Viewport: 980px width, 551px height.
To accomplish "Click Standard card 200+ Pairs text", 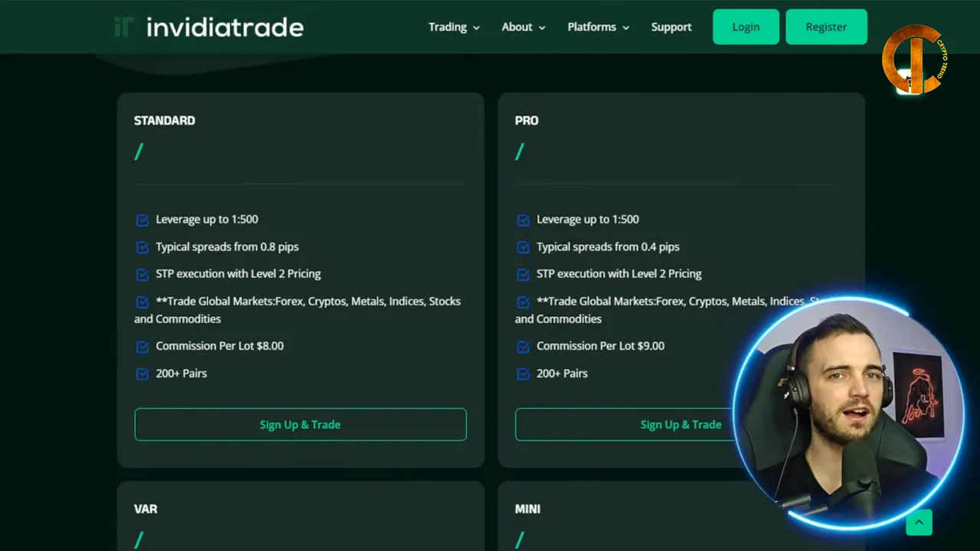I will (x=181, y=373).
